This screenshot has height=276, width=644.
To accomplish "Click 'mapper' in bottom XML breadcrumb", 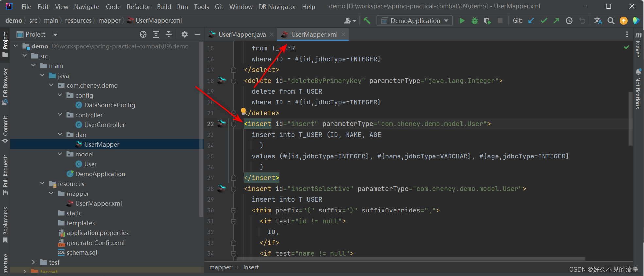I will [220, 267].
